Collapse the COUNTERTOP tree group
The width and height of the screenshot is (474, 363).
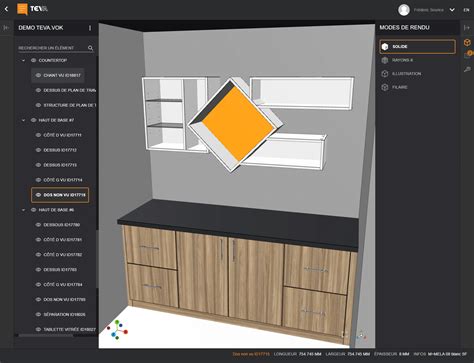23,61
